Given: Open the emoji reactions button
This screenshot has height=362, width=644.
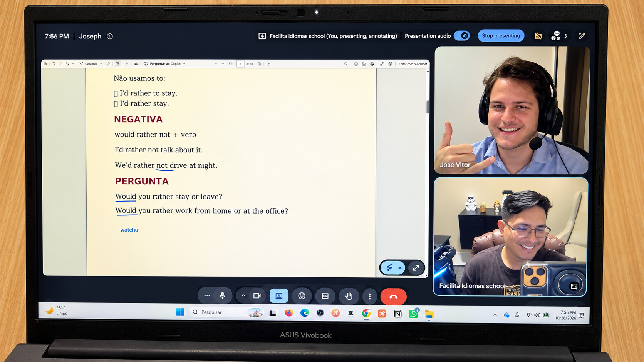Looking at the screenshot, I should click(302, 296).
